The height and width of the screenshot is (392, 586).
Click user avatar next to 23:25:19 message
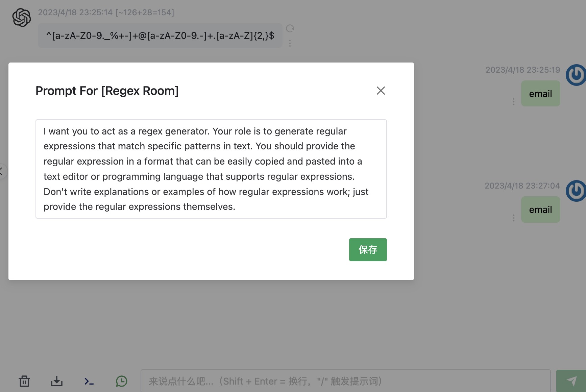[576, 75]
